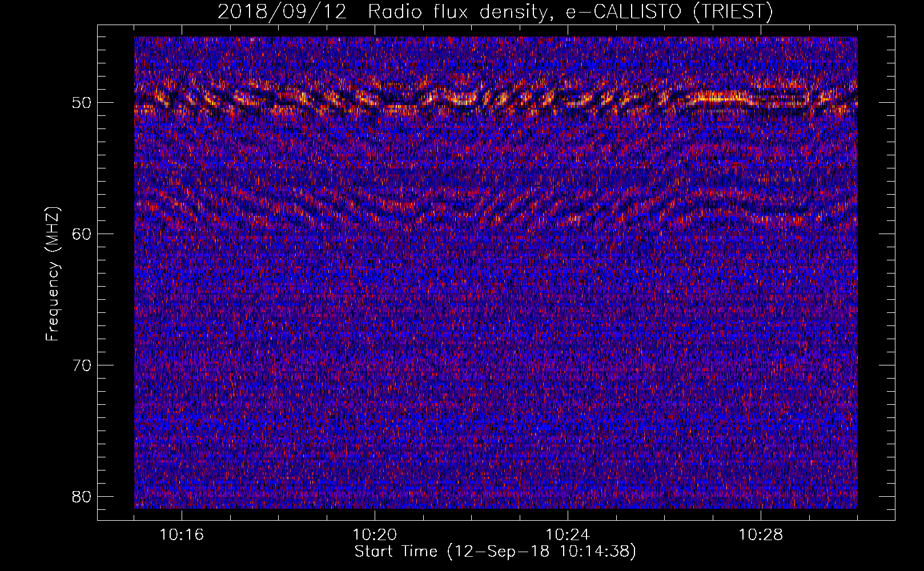Click the frequency tick label 70

pos(82,365)
